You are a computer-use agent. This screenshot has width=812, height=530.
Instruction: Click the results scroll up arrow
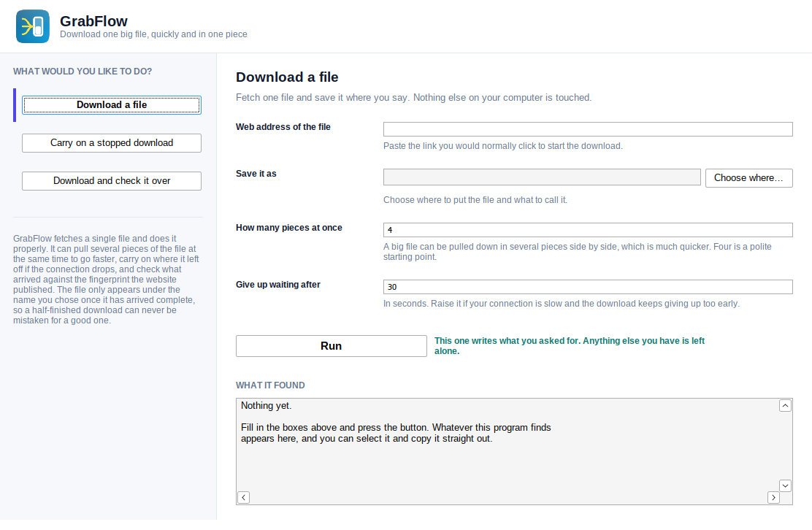785,406
